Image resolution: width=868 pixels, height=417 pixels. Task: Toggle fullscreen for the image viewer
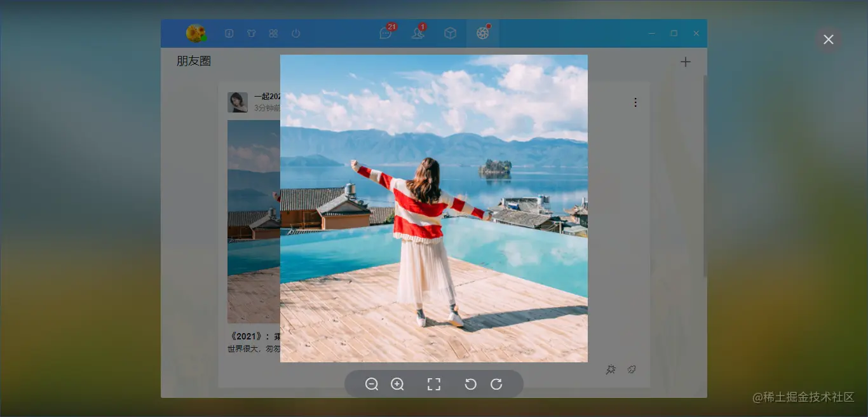coord(434,384)
